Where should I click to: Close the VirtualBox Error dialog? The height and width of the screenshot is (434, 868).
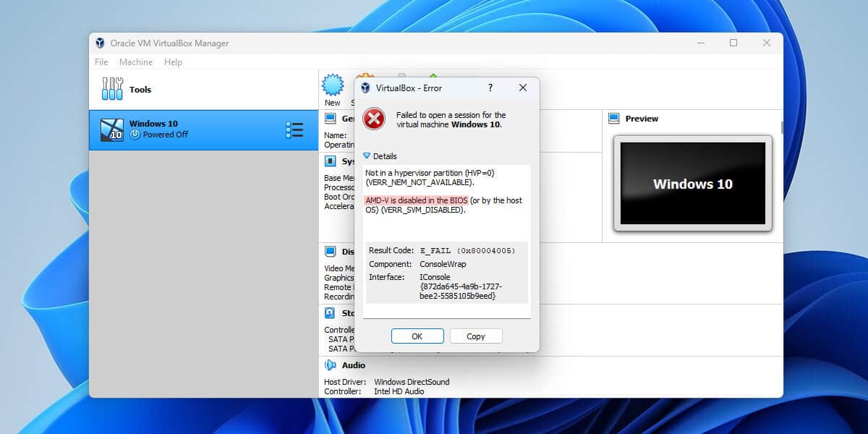tap(523, 88)
